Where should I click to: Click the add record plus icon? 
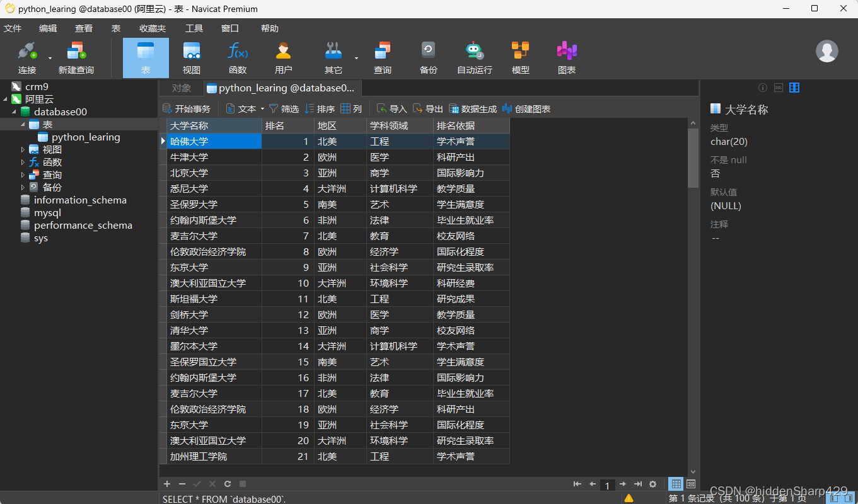167,484
